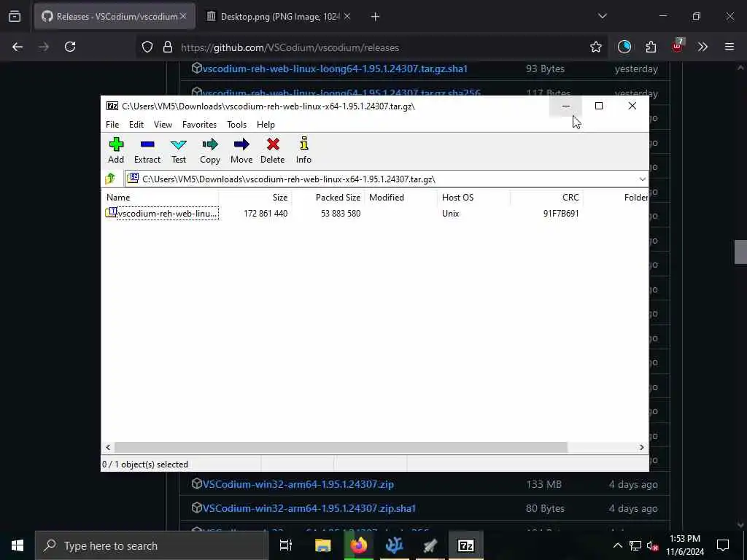Open the Help menu in 7-Zip

pyautogui.click(x=266, y=124)
